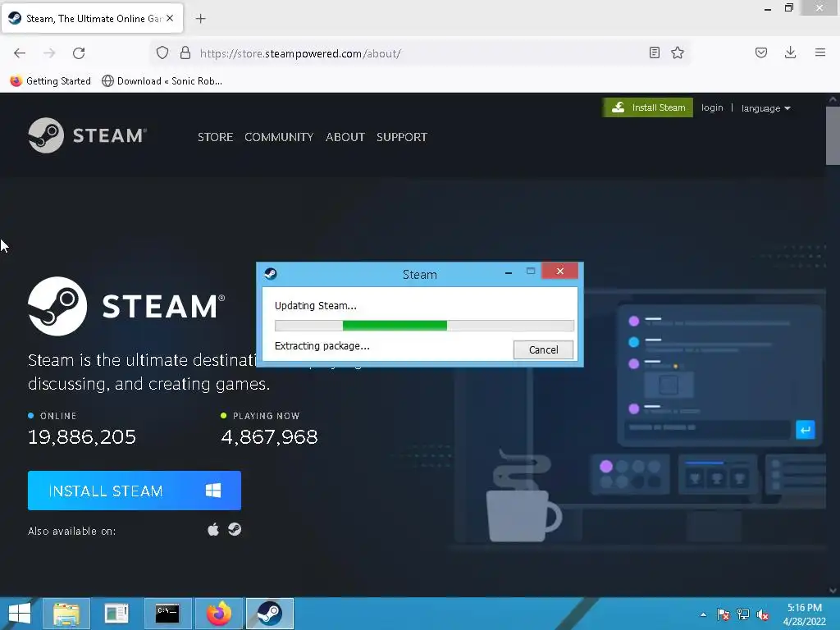Open the Windows Start button

tap(20, 614)
